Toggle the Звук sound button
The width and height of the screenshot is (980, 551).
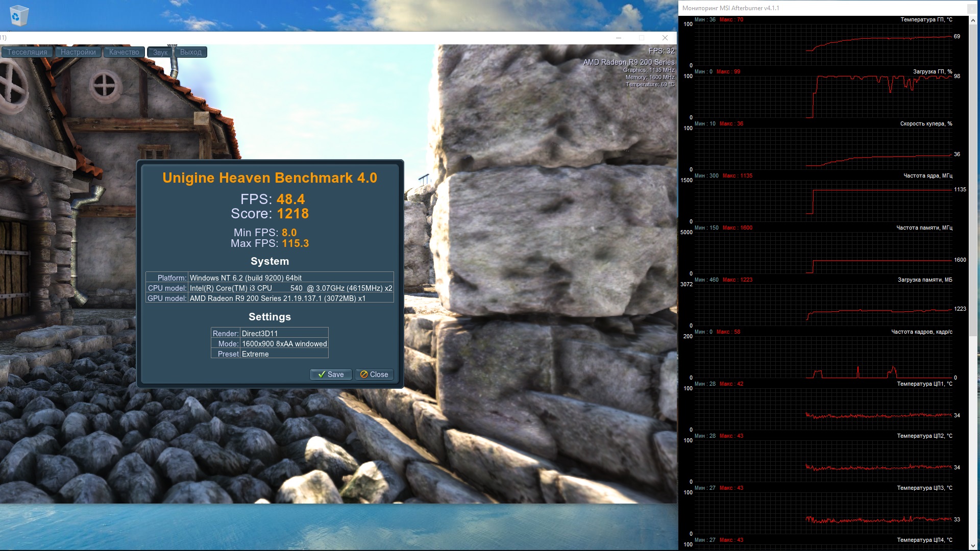coord(160,52)
